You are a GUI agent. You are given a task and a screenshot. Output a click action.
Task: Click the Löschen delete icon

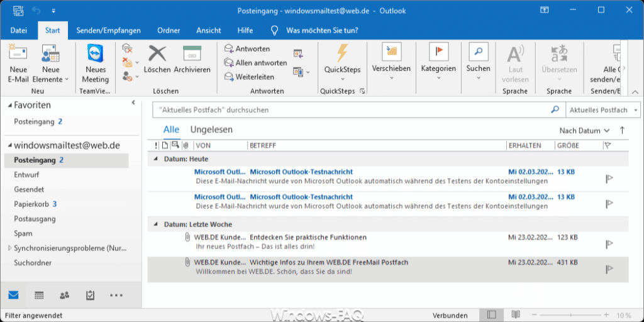click(x=157, y=59)
